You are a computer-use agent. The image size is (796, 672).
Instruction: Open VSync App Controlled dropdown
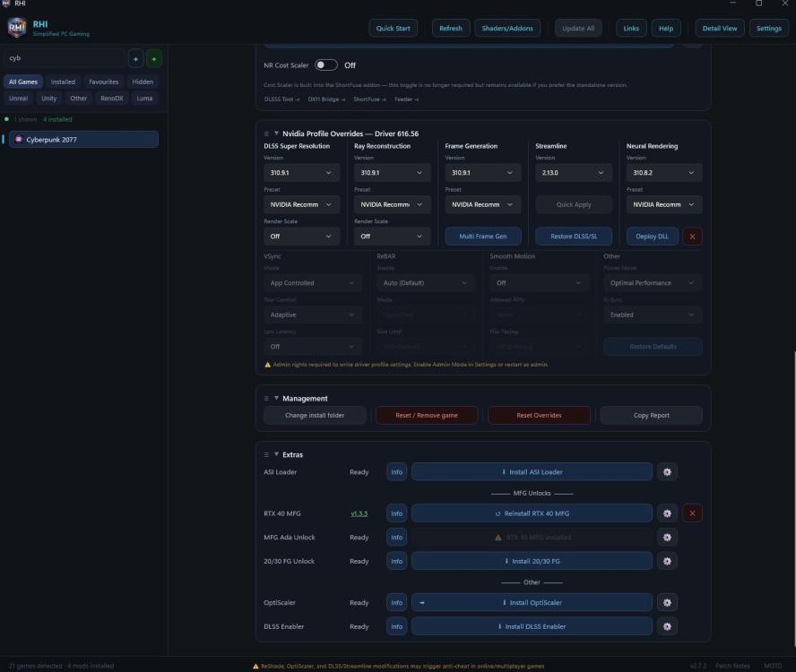click(x=313, y=283)
